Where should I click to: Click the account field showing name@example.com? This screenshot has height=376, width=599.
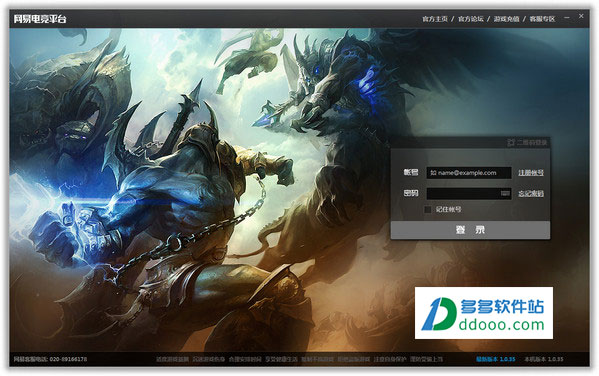click(x=469, y=173)
